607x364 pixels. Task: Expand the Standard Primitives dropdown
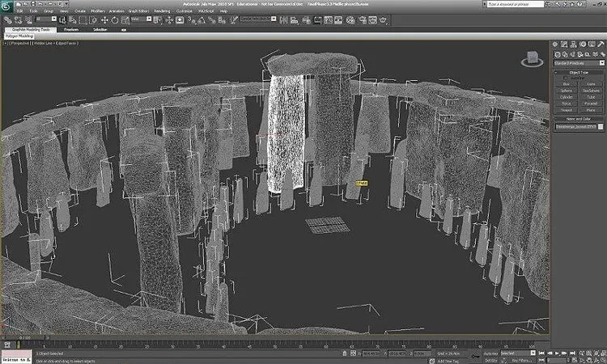[579, 62]
